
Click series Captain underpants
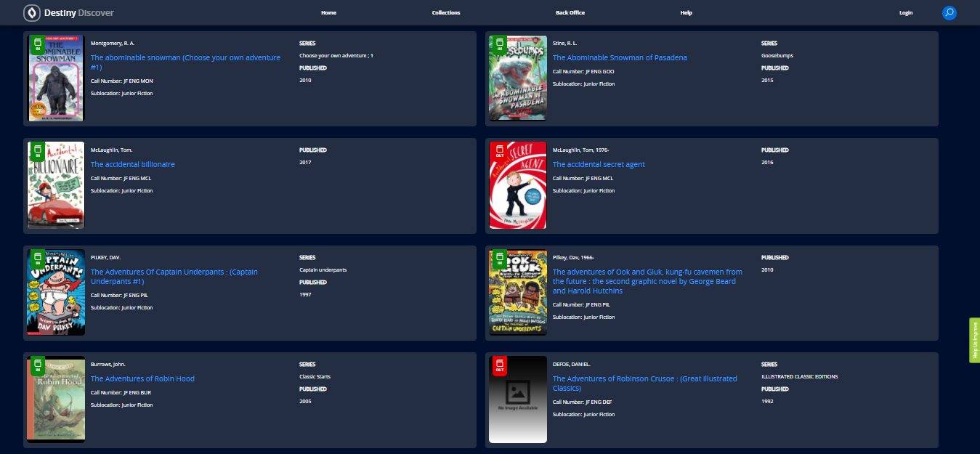pyautogui.click(x=323, y=269)
